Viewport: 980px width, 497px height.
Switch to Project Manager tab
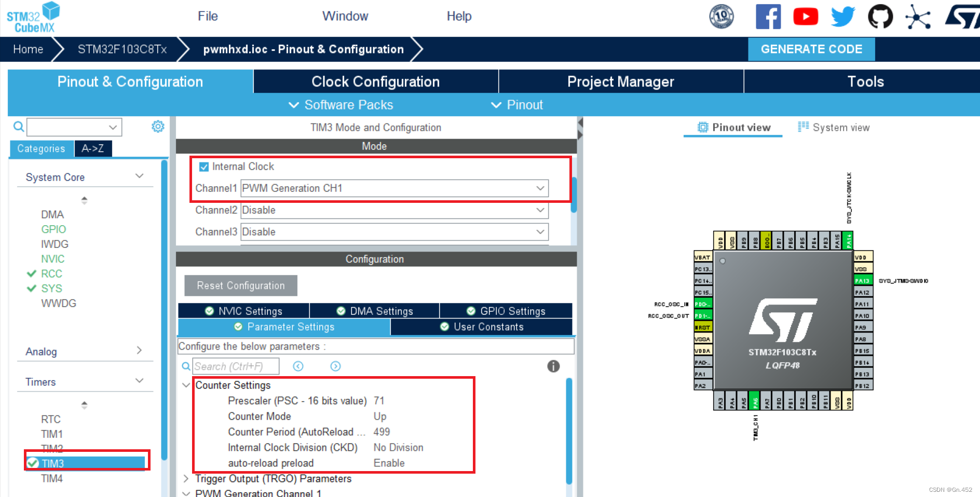coord(621,81)
